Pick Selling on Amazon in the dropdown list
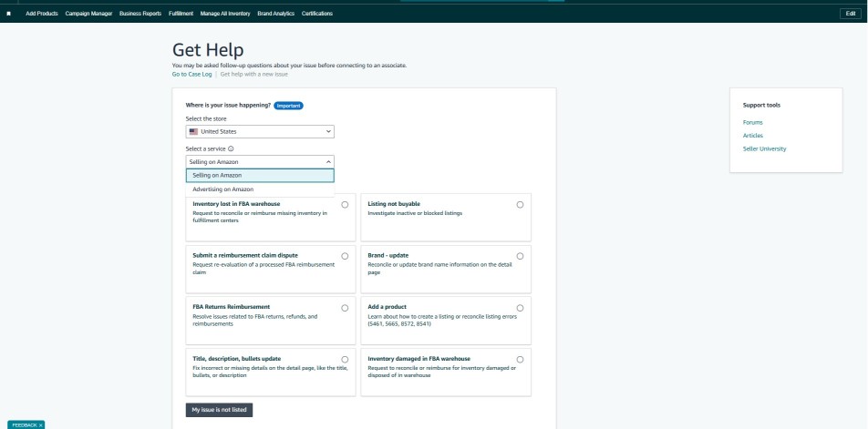 [x=217, y=175]
